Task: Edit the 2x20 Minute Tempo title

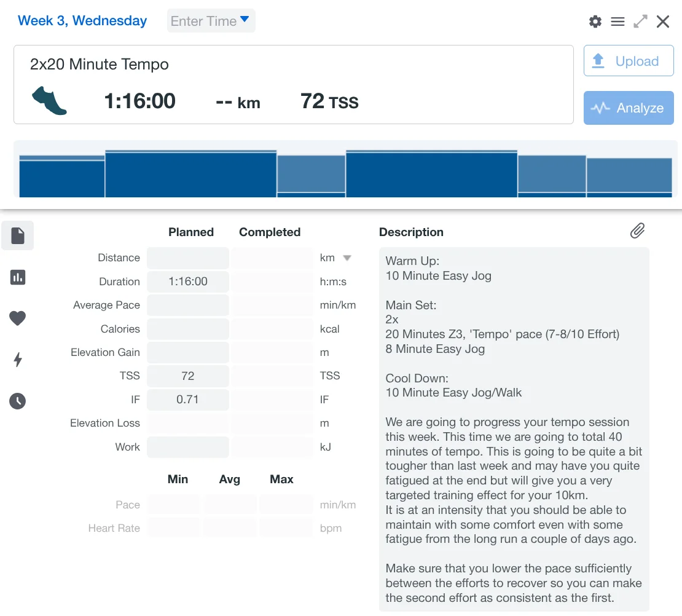Action: (100, 65)
